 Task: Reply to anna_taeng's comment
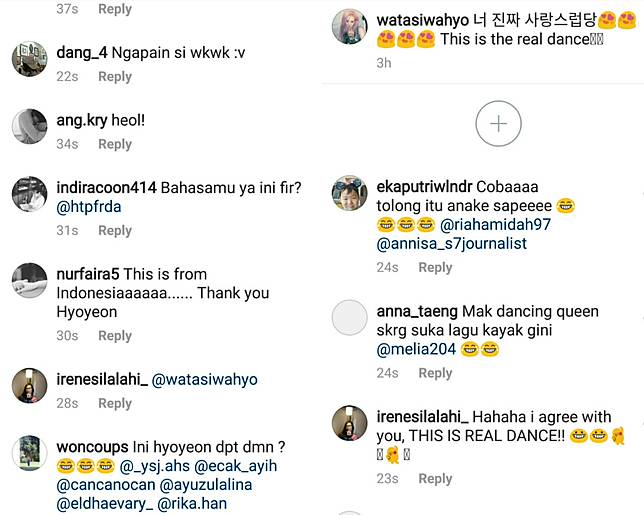click(x=435, y=373)
